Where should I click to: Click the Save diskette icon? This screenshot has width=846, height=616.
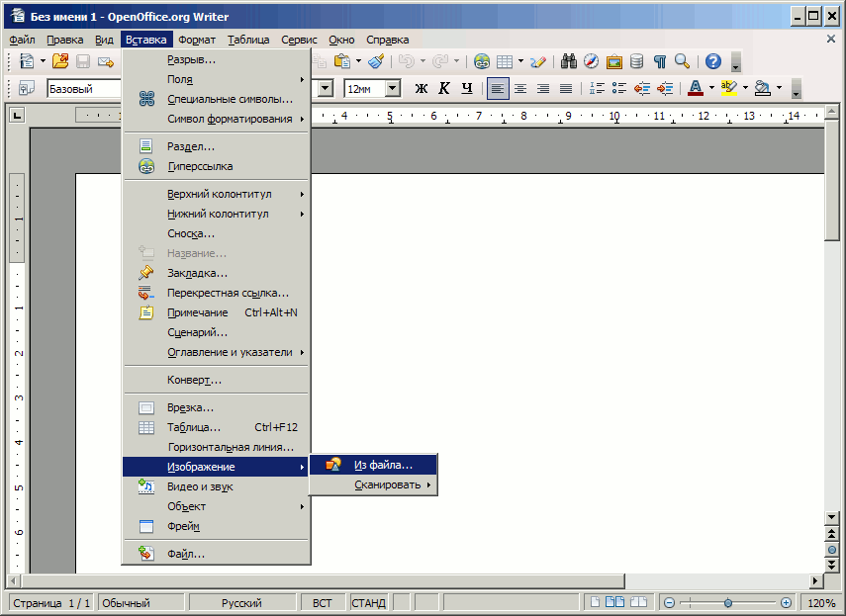[83, 61]
